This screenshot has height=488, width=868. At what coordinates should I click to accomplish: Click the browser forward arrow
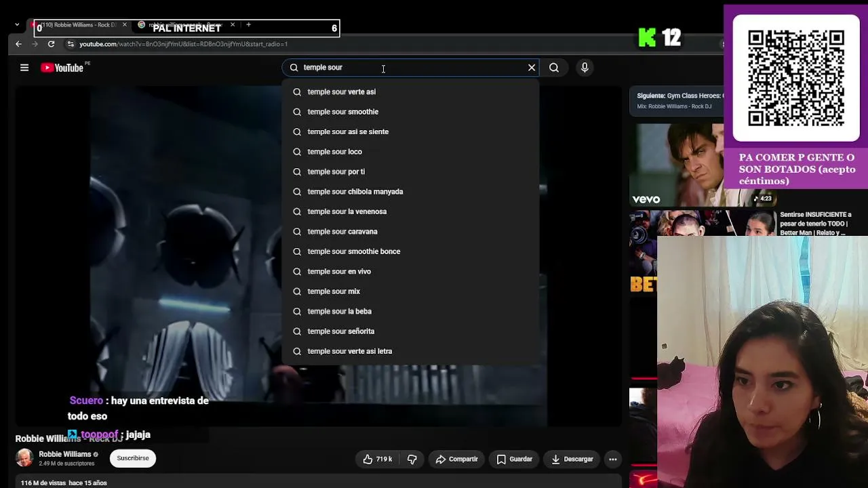coord(35,44)
